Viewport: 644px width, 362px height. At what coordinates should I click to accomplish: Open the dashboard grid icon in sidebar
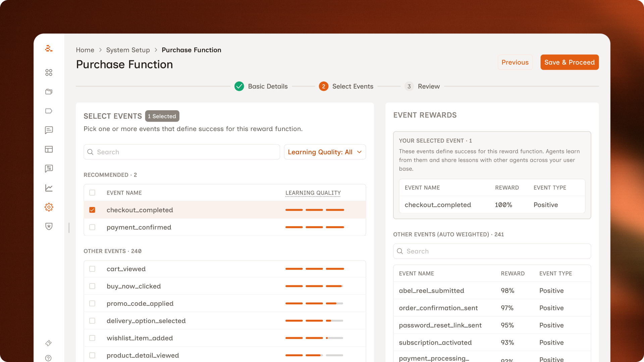pyautogui.click(x=49, y=72)
